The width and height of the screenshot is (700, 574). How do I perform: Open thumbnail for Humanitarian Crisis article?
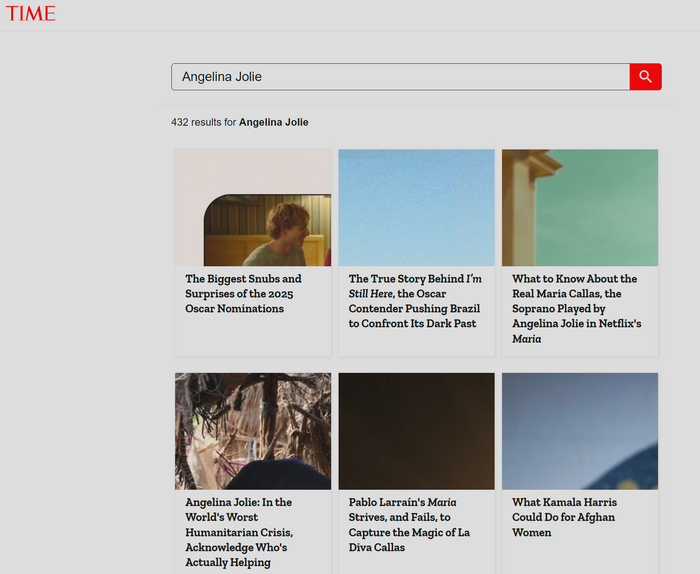[253, 431]
